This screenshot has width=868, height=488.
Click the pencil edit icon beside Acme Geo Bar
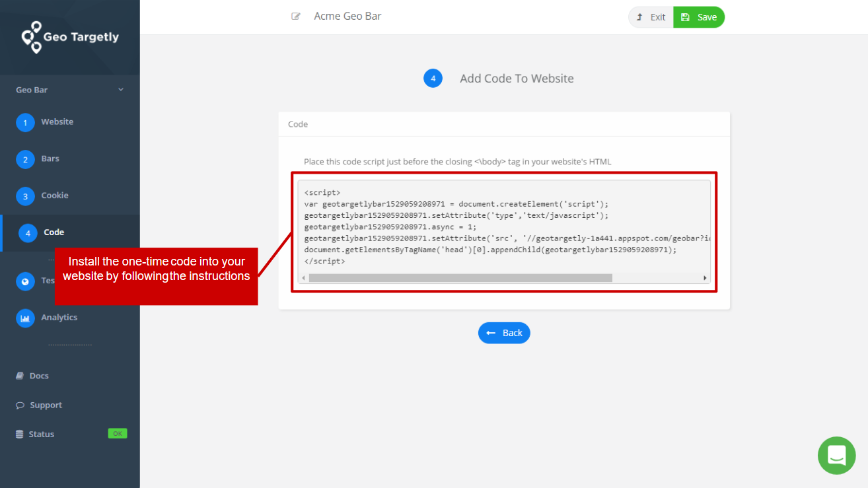(296, 16)
